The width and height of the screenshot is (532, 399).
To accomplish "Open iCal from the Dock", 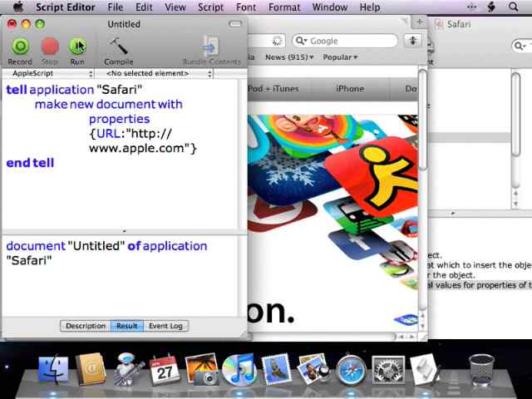I will [165, 371].
